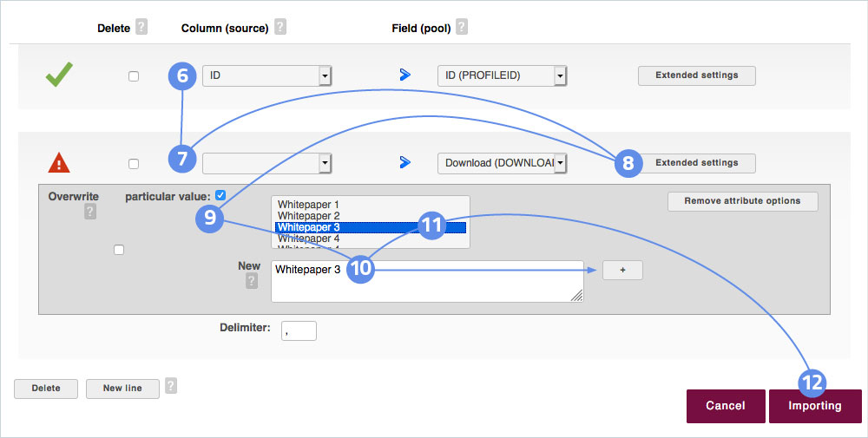
Task: Open help icon next to Field (pool)
Action: [461, 28]
